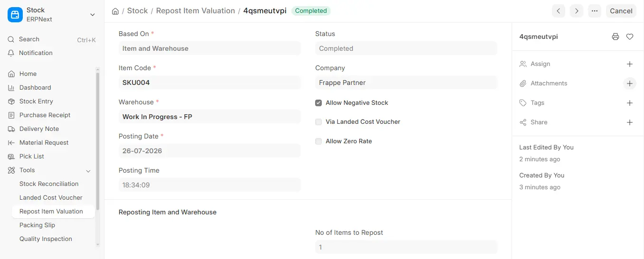Click the Delivery Note truck icon
Viewport: 644px width, 259px height.
click(x=11, y=129)
